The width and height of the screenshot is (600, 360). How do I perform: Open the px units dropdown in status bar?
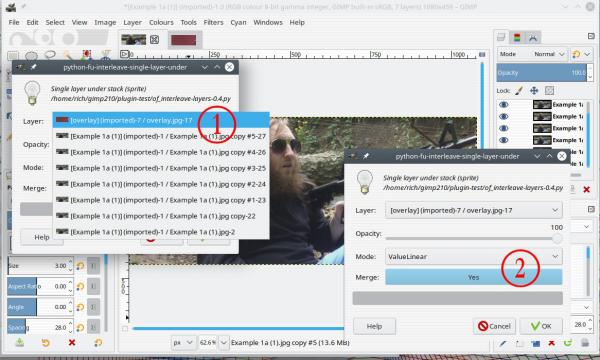click(183, 342)
